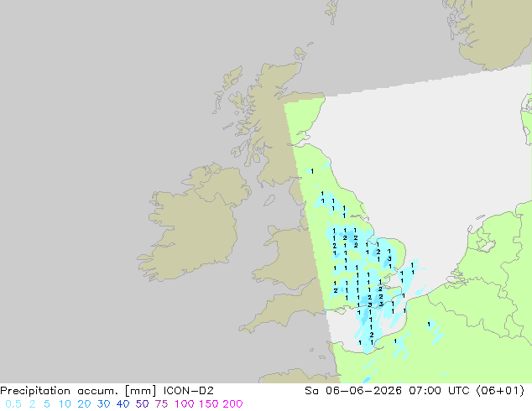Screen dimensions: 532x411
Task: Click the 50 legend value
Action: click(142, 404)
